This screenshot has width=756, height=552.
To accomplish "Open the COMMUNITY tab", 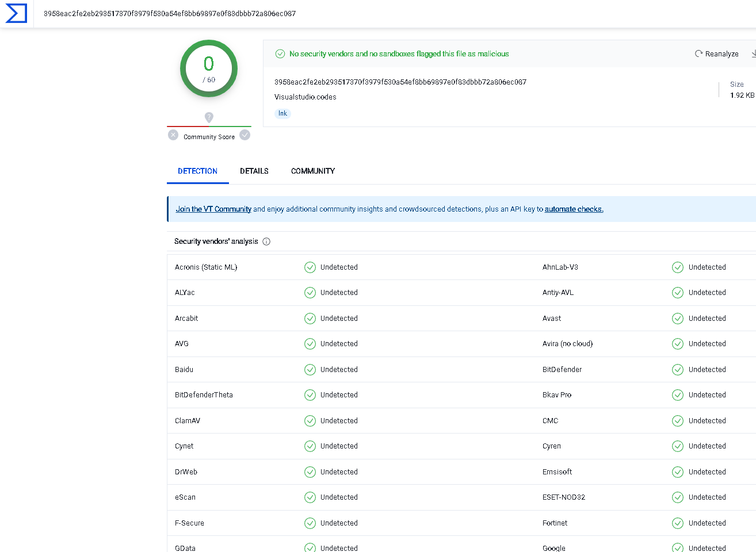I will pyautogui.click(x=313, y=171).
